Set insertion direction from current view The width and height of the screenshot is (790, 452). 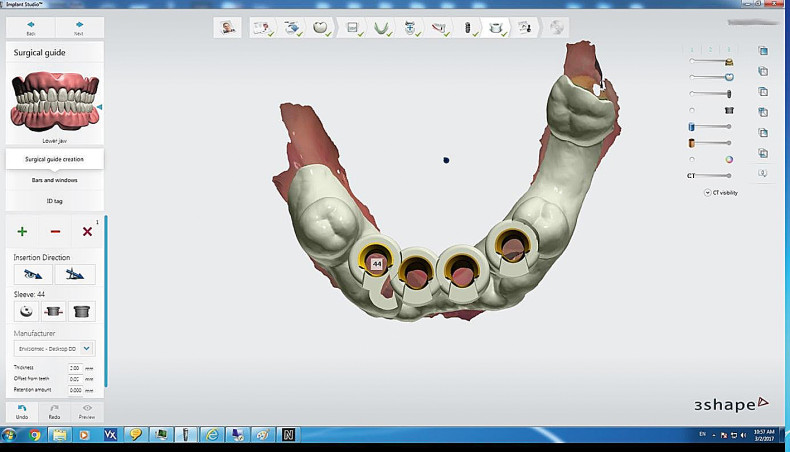tap(33, 274)
